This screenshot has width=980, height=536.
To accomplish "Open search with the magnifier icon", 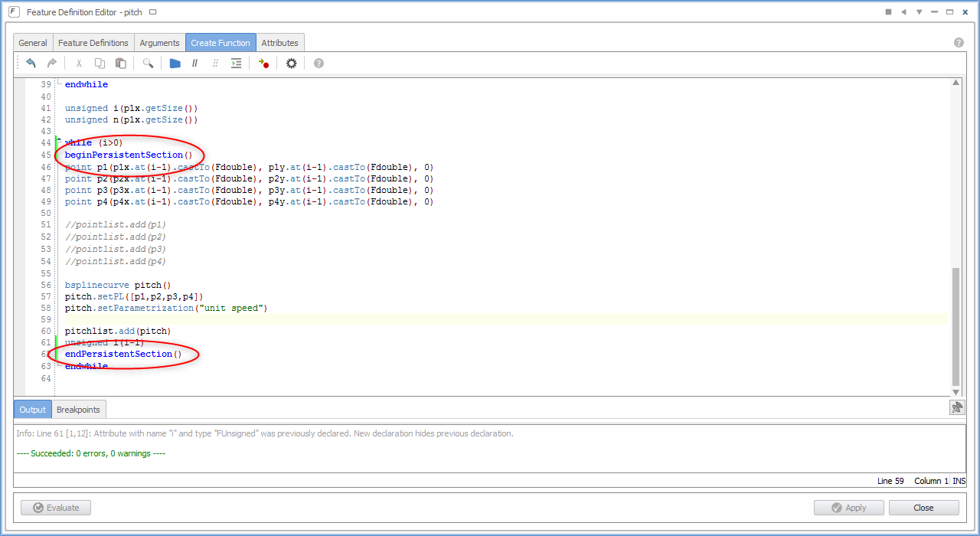I will tap(147, 63).
